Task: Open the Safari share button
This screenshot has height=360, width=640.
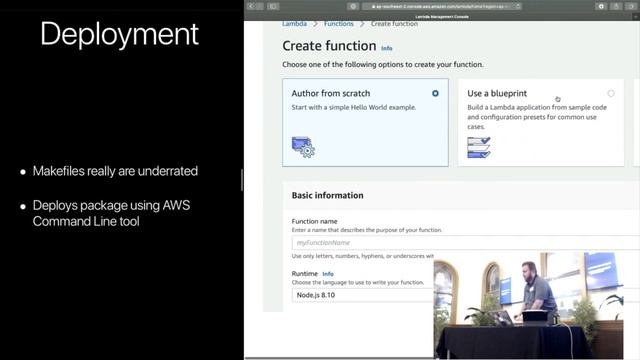Action: [x=616, y=6]
